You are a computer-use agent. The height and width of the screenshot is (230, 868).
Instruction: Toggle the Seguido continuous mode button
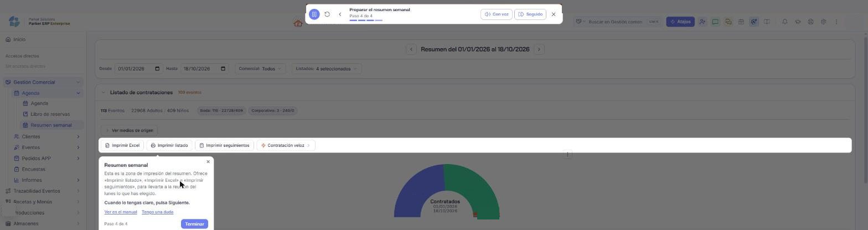[x=530, y=14]
